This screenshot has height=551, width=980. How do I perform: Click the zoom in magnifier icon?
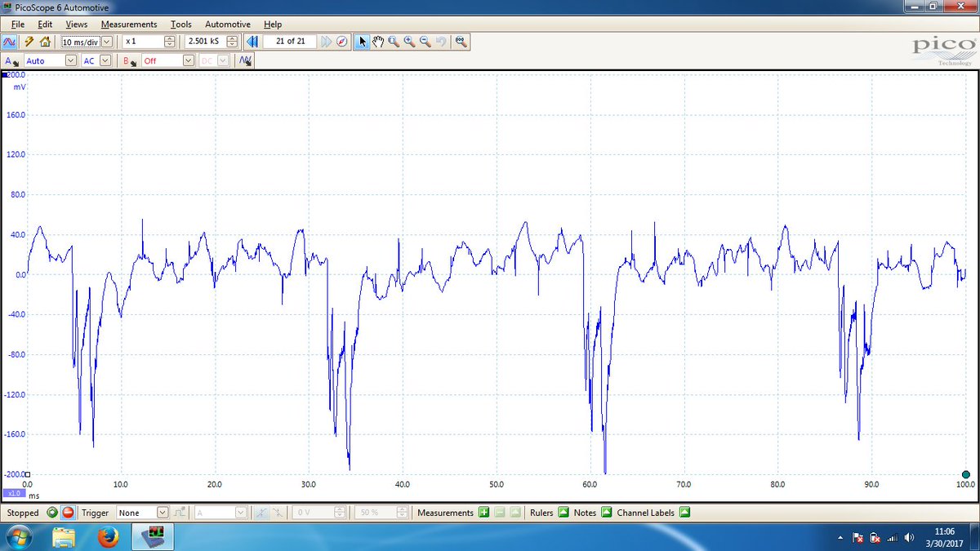click(x=409, y=42)
